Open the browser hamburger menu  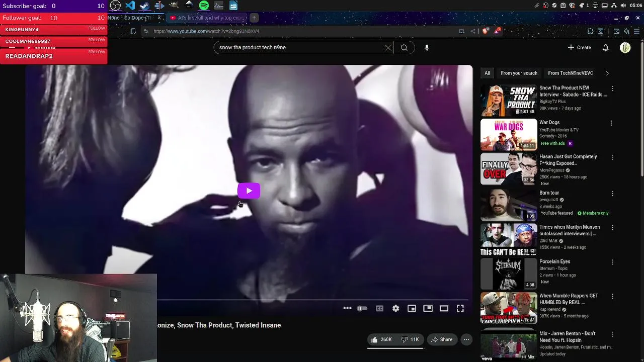tap(636, 31)
